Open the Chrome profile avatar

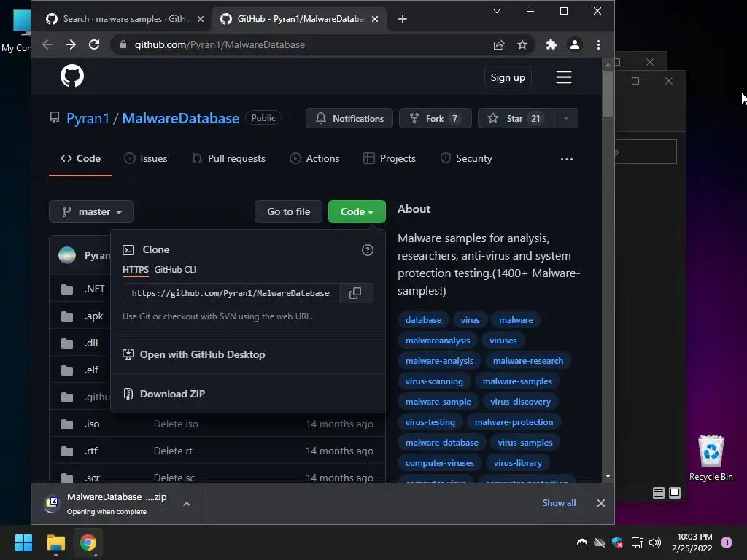(x=575, y=44)
